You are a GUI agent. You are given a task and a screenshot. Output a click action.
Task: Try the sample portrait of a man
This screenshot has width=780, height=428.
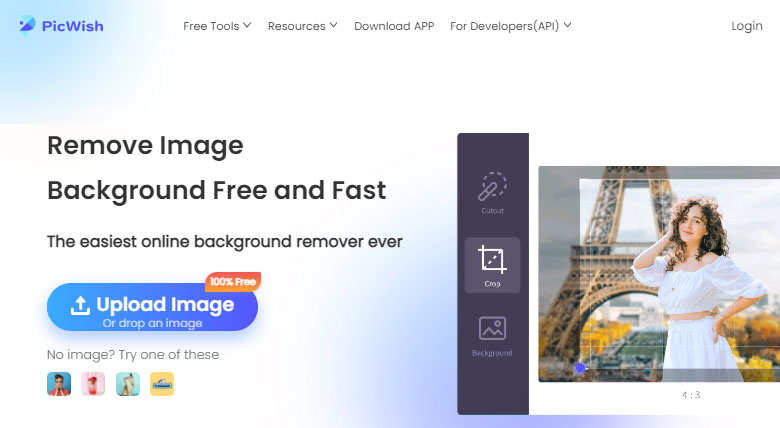click(x=59, y=384)
